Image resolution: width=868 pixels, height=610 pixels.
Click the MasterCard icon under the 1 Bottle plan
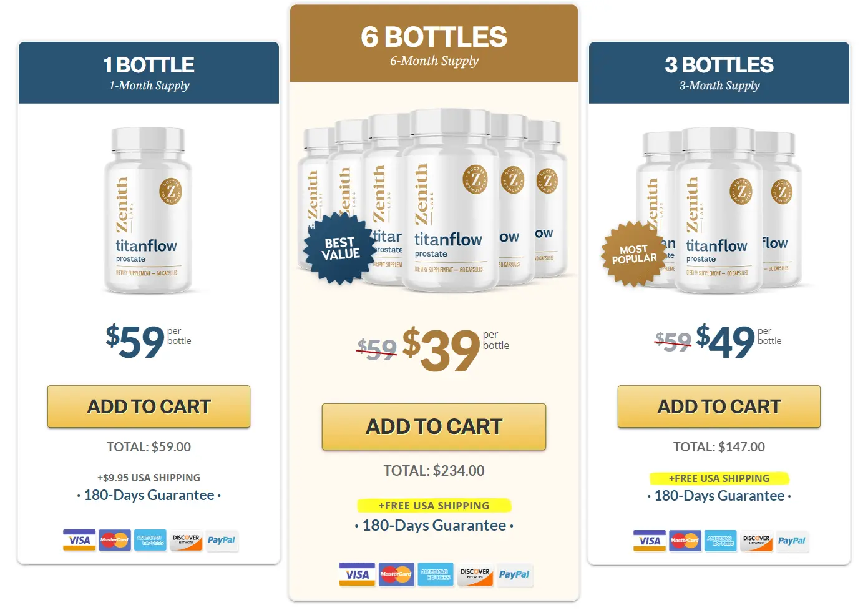(114, 541)
